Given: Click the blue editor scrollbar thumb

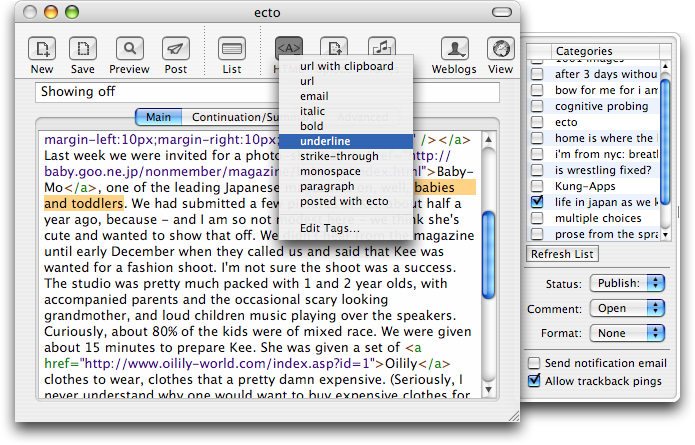Looking at the screenshot, I should (x=488, y=255).
